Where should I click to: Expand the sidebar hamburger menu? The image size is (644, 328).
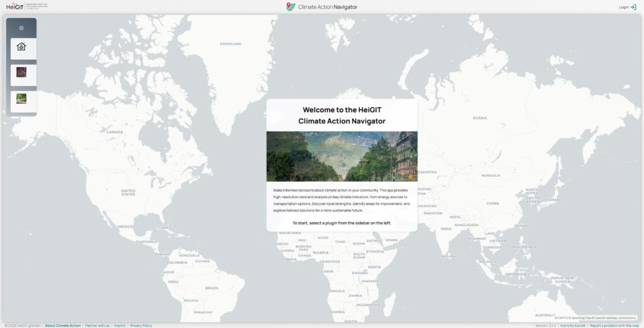21,28
